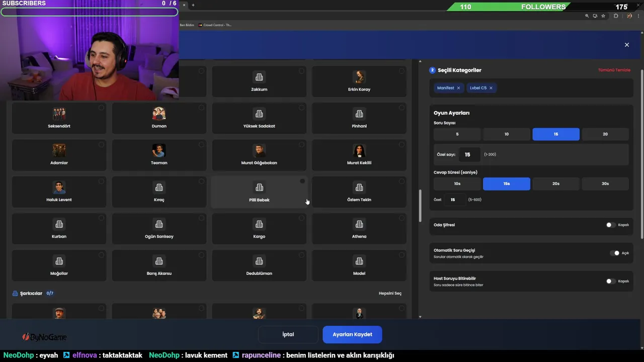Close the current browser tab

(184, 5)
